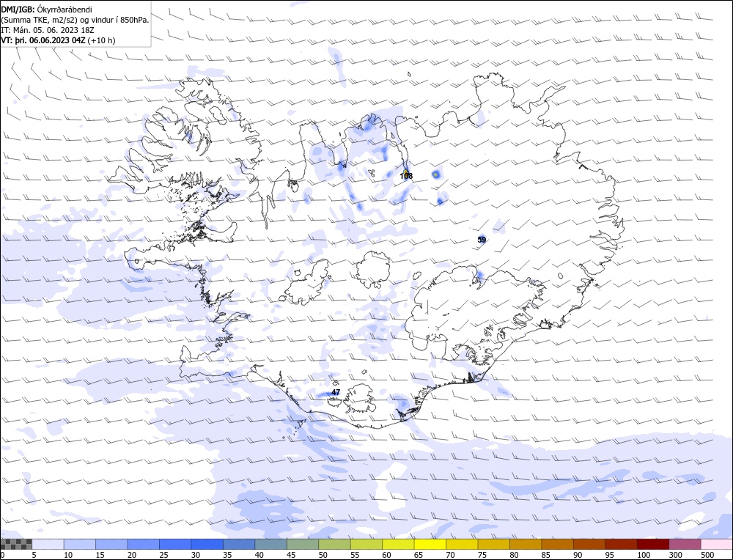The height and width of the screenshot is (560, 733).
Task: Click the legend label "80"
Action: click(x=513, y=555)
